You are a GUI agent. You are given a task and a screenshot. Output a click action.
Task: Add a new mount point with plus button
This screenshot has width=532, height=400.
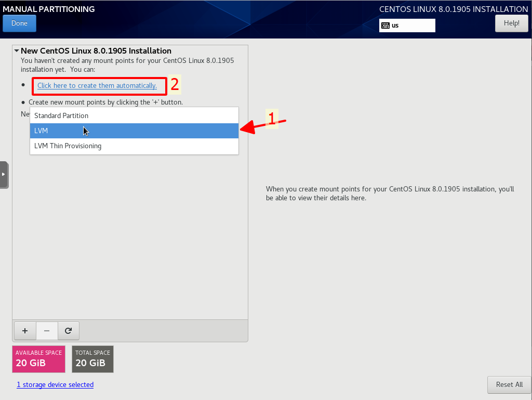(x=25, y=331)
